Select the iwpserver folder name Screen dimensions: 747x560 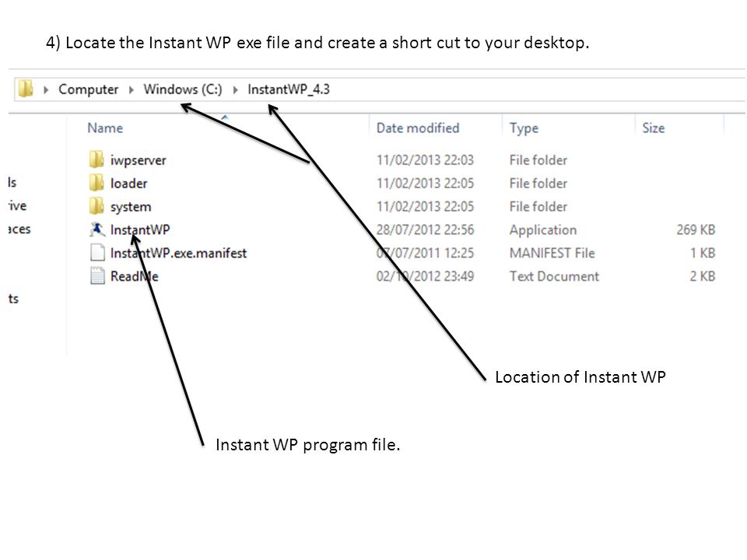click(x=139, y=160)
